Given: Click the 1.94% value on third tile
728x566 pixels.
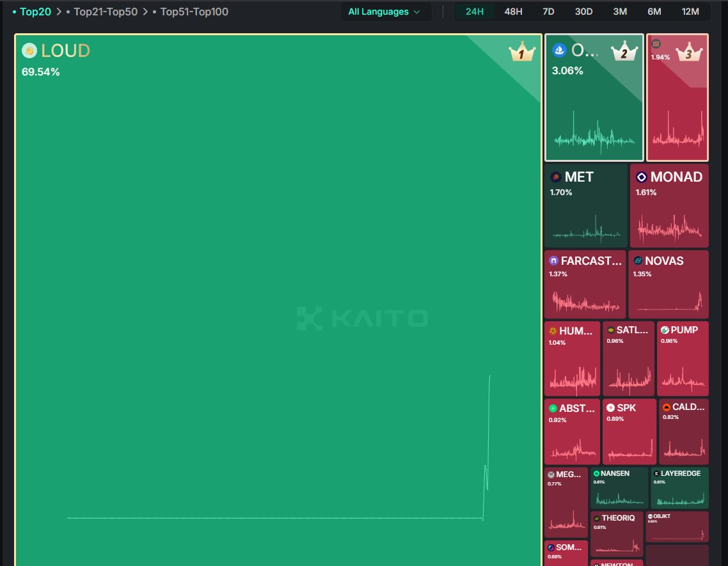Looking at the screenshot, I should tap(660, 57).
